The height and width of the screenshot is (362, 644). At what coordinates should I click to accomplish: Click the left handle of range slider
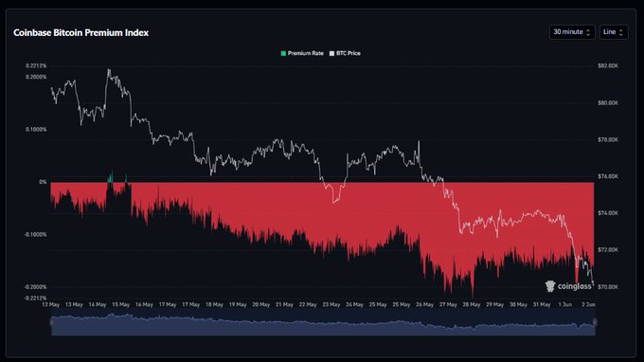(51, 322)
